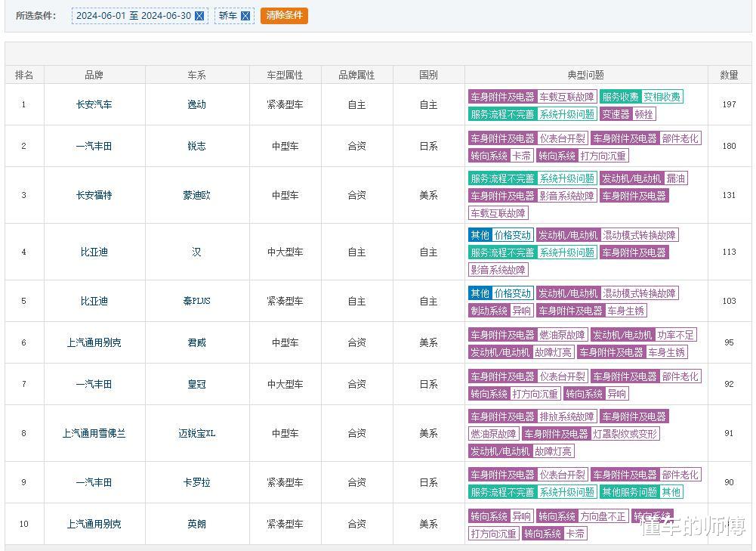
Task: Click the 功率不足 tag in 君威 row
Action: [675, 335]
